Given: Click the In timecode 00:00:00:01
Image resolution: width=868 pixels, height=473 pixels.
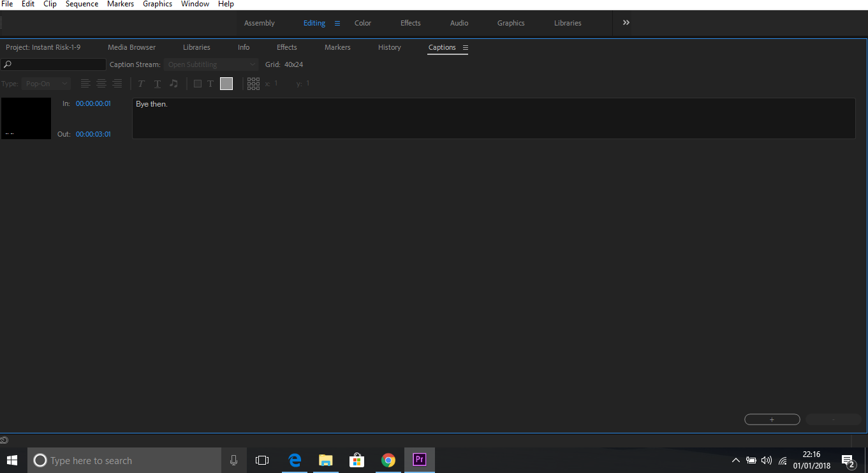Looking at the screenshot, I should 93,103.
